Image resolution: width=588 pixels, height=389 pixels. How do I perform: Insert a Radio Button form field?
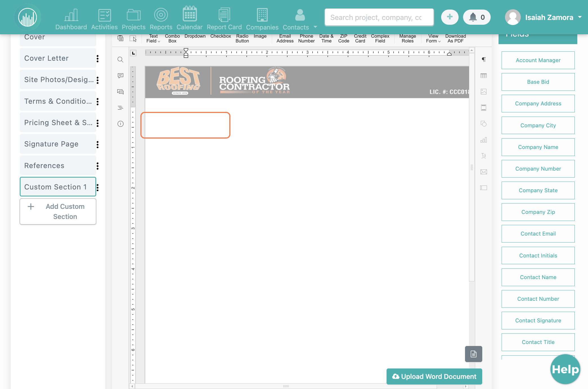click(x=242, y=39)
